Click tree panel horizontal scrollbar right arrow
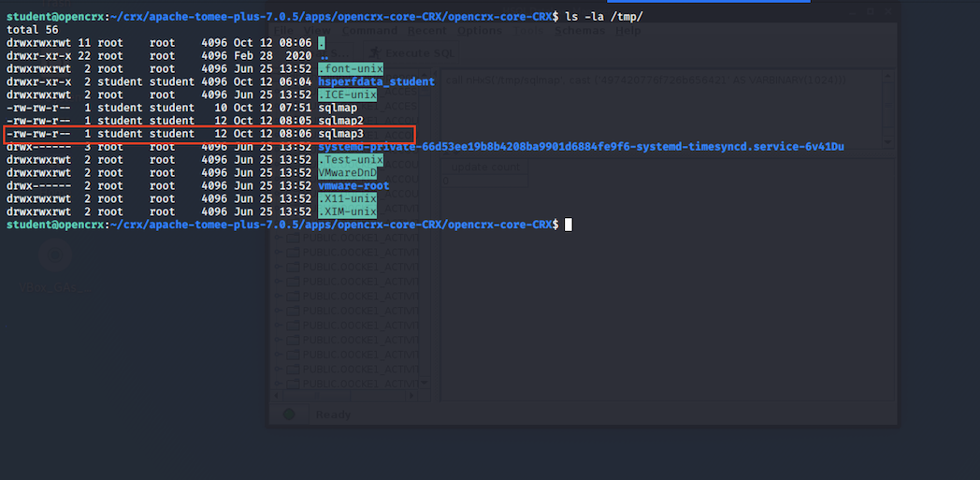Viewport: 980px width, 480px height. point(413,395)
